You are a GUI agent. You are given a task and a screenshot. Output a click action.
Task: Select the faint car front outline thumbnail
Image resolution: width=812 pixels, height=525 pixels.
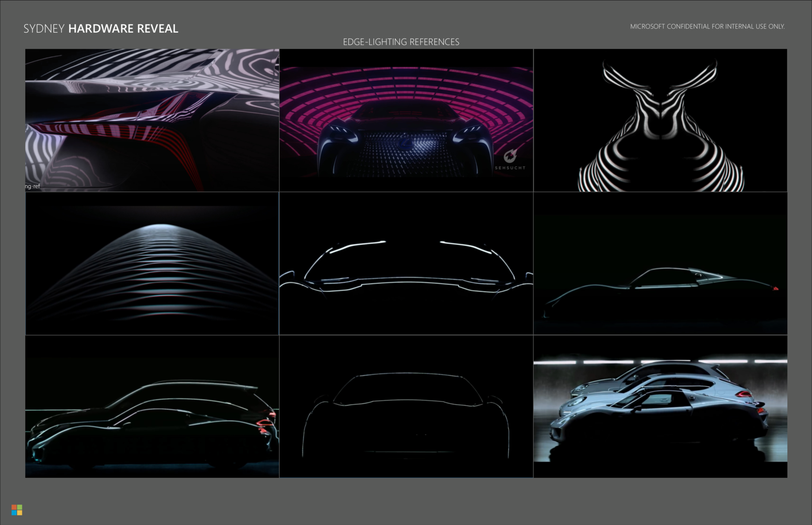(406, 406)
